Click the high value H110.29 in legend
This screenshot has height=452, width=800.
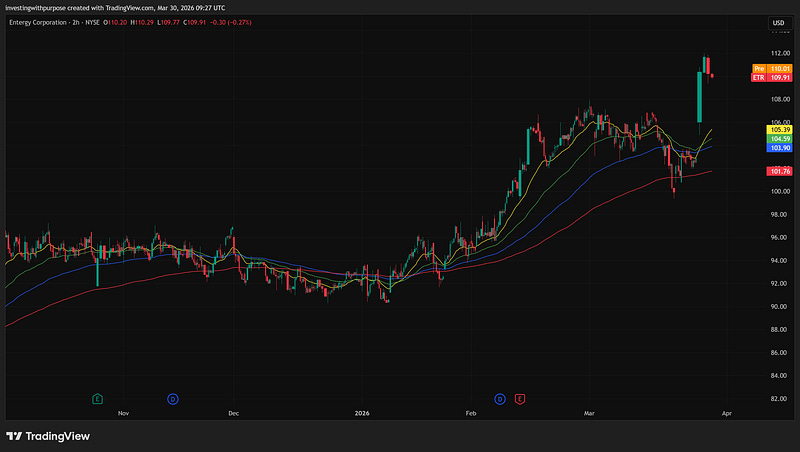(x=142, y=22)
